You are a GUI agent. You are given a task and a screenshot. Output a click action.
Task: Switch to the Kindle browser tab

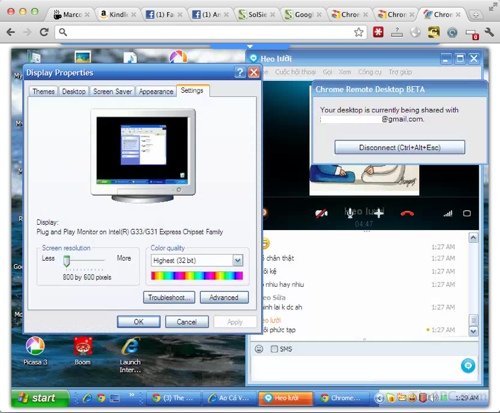[x=118, y=14]
